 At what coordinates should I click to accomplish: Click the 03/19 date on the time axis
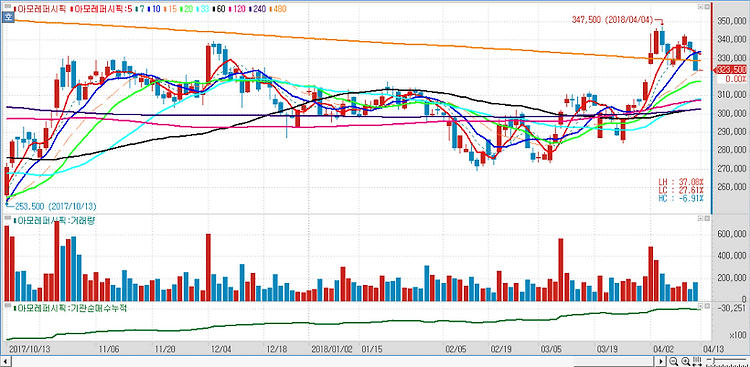tap(606, 349)
